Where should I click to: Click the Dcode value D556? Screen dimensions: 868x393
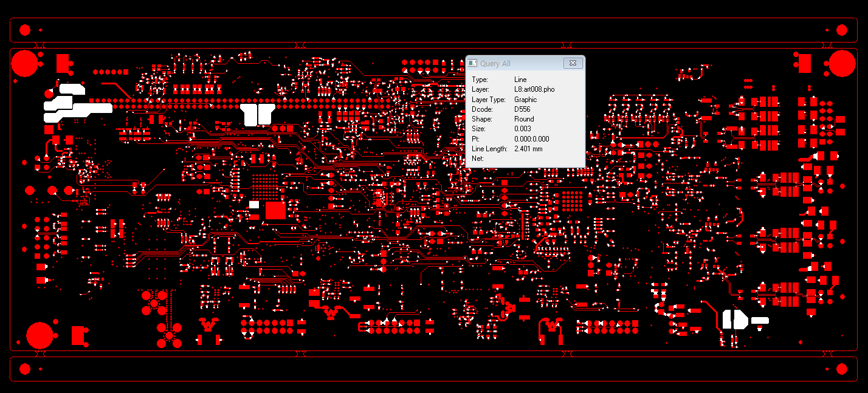coord(522,109)
